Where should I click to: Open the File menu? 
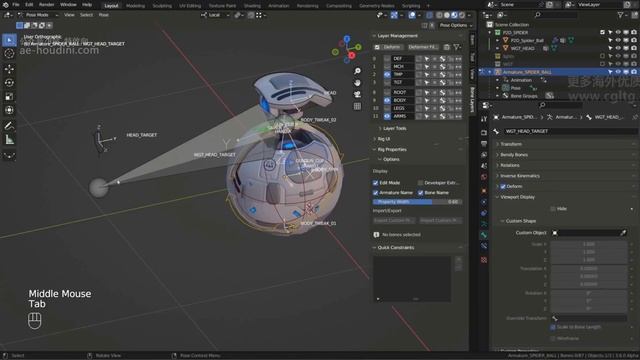pos(16,4)
